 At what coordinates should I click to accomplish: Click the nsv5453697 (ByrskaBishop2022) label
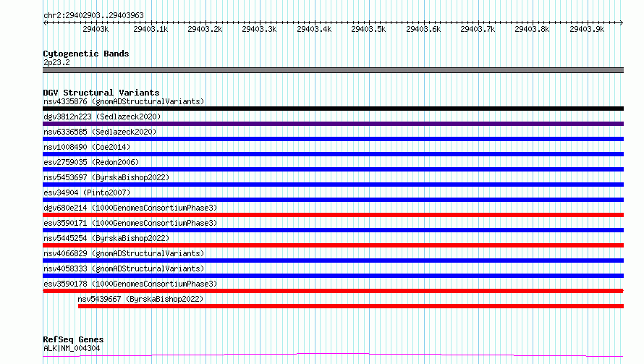pos(106,177)
